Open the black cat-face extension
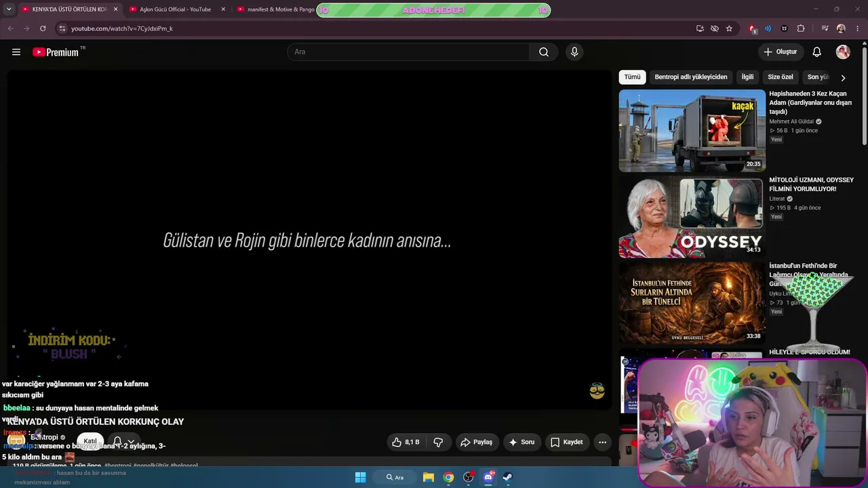 (x=785, y=28)
